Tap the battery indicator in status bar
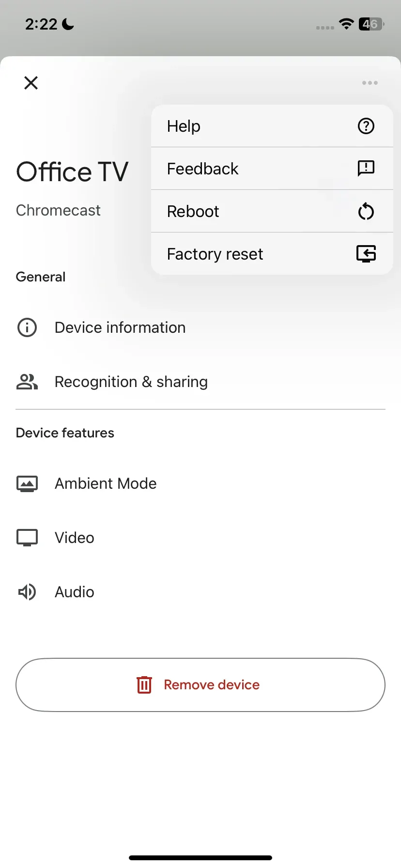 371,24
